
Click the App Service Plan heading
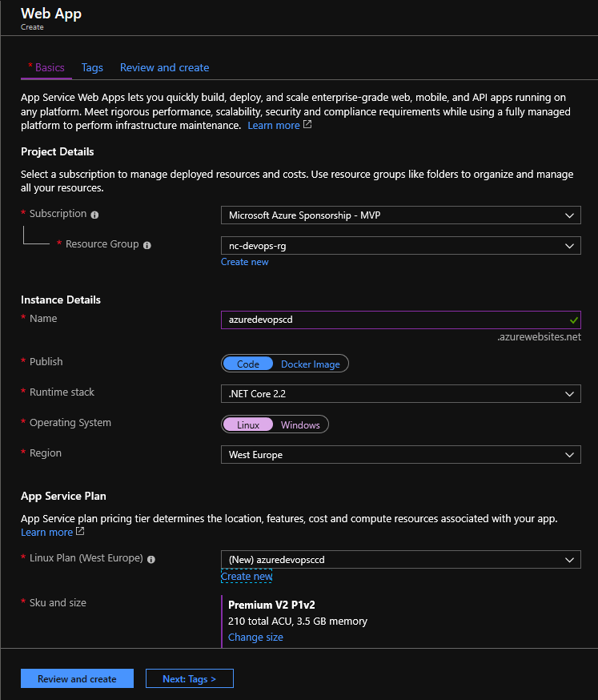click(63, 497)
